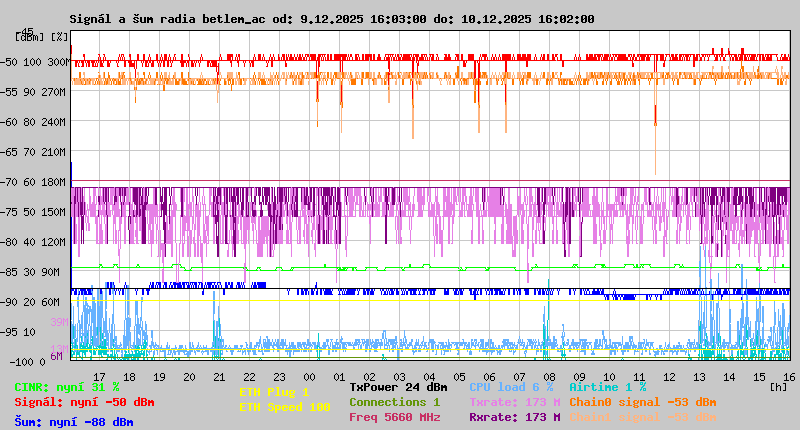Click the 180M label on the Y axis
Image resolution: width=800 pixels, height=430 pixels.
(x=53, y=182)
